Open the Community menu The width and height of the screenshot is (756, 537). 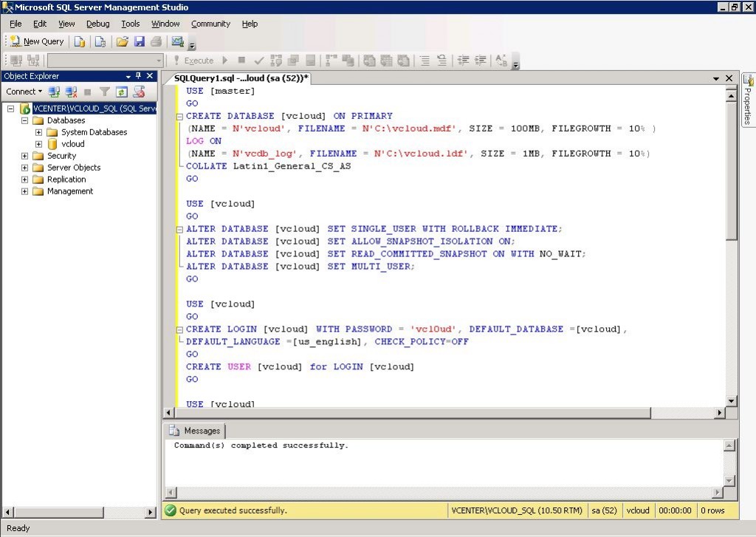tap(210, 24)
